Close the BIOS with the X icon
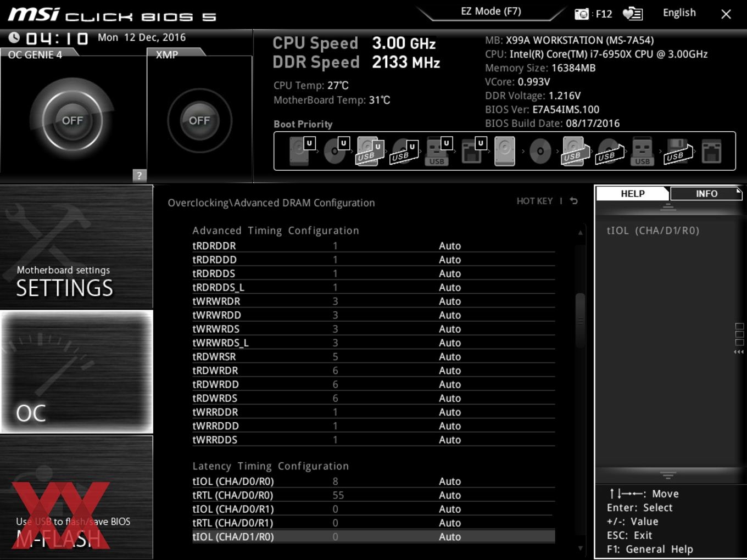This screenshot has height=560, width=747. [726, 14]
